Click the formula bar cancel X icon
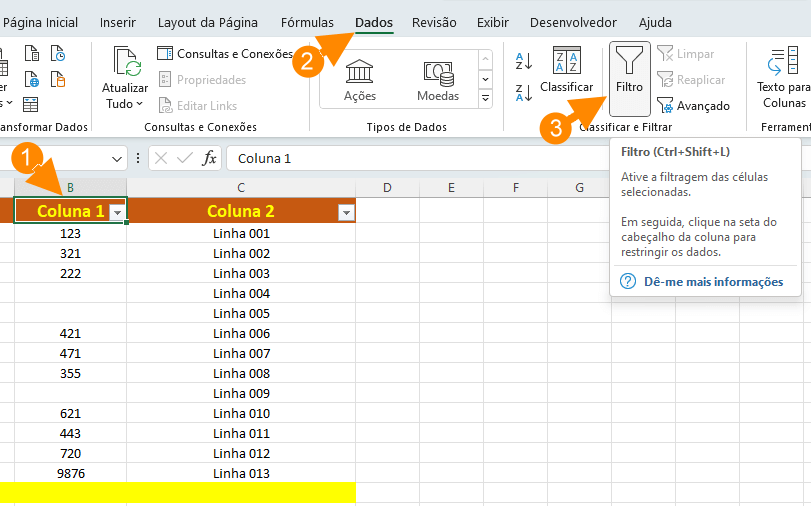 pyautogui.click(x=161, y=158)
